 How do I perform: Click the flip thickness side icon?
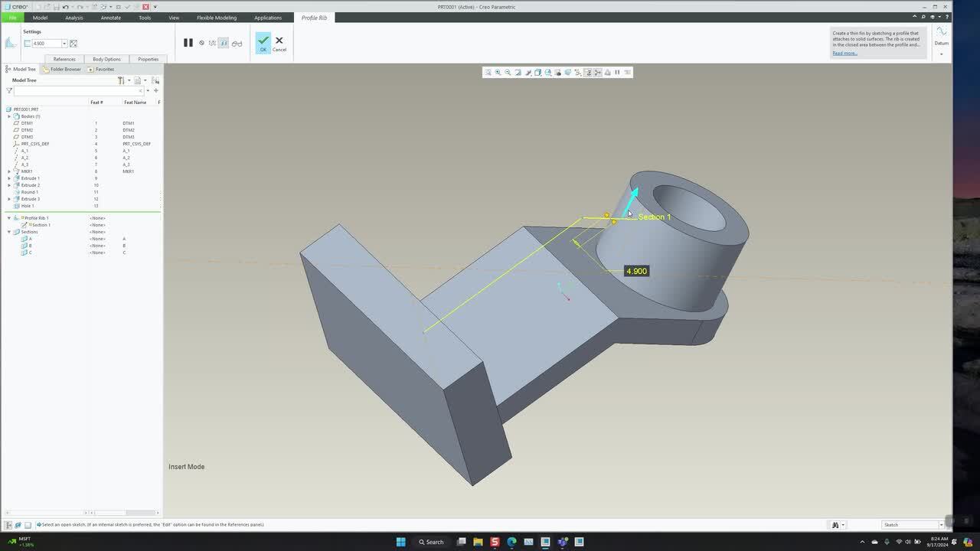[x=73, y=44]
